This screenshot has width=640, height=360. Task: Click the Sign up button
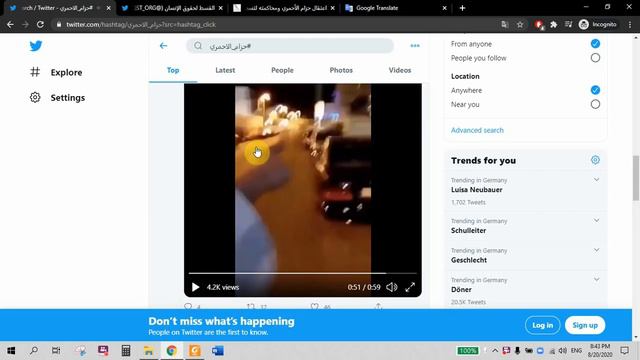(x=585, y=325)
